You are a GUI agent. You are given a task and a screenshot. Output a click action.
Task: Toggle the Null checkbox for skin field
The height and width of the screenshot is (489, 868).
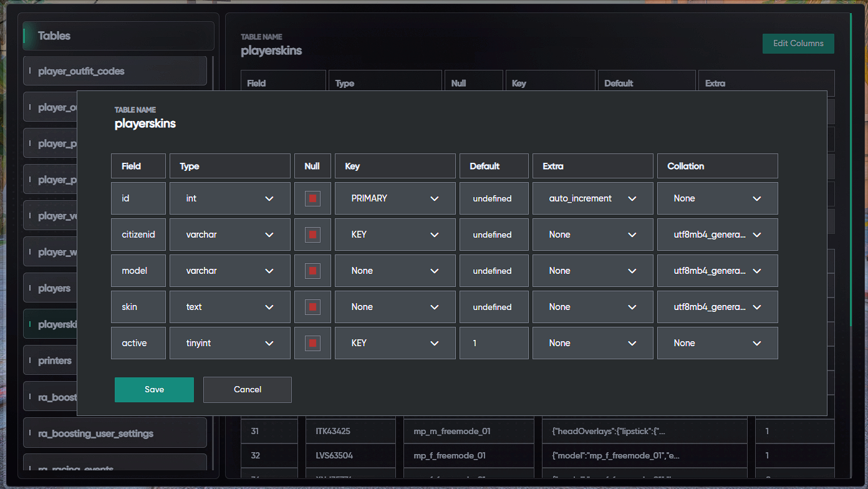pos(312,307)
